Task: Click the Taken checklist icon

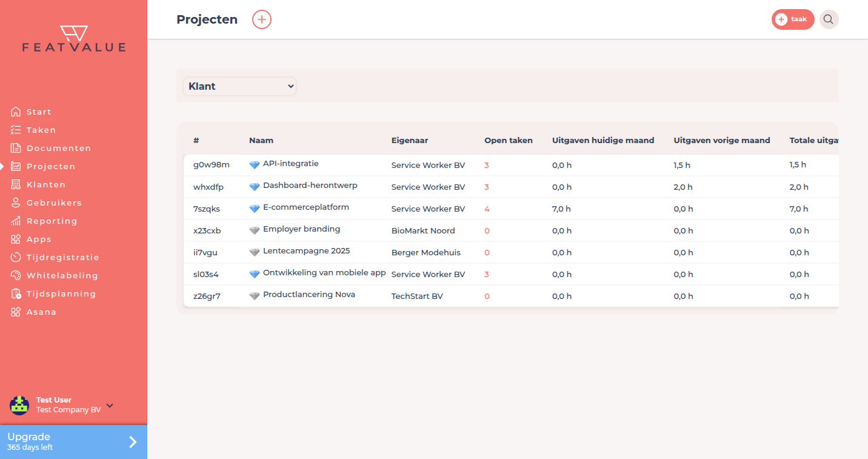Action: point(16,130)
